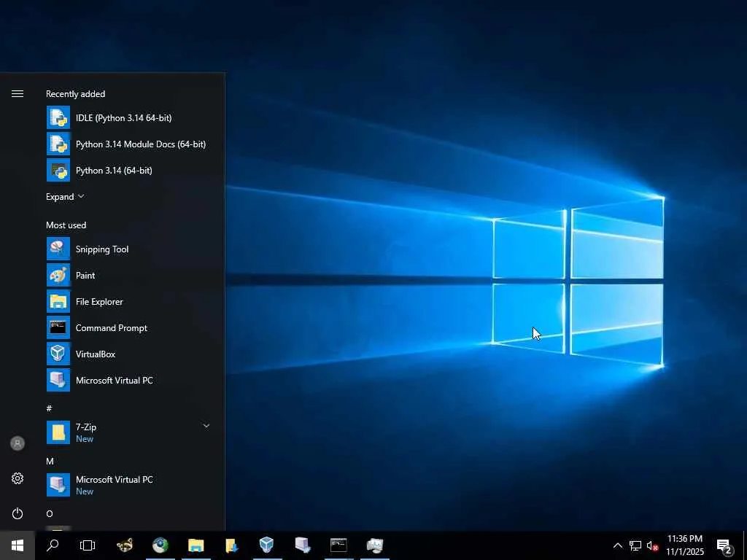
Task: Click the Recently added heading
Action: (75, 94)
